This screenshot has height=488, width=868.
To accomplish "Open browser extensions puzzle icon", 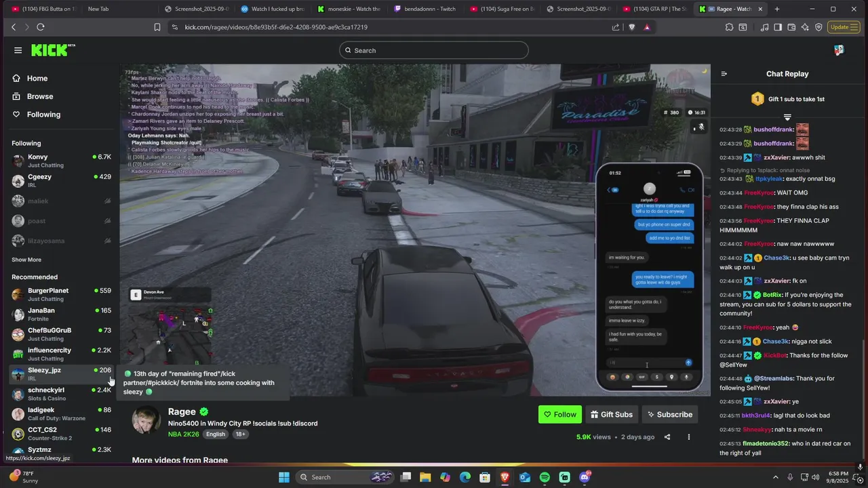I will click(x=729, y=27).
